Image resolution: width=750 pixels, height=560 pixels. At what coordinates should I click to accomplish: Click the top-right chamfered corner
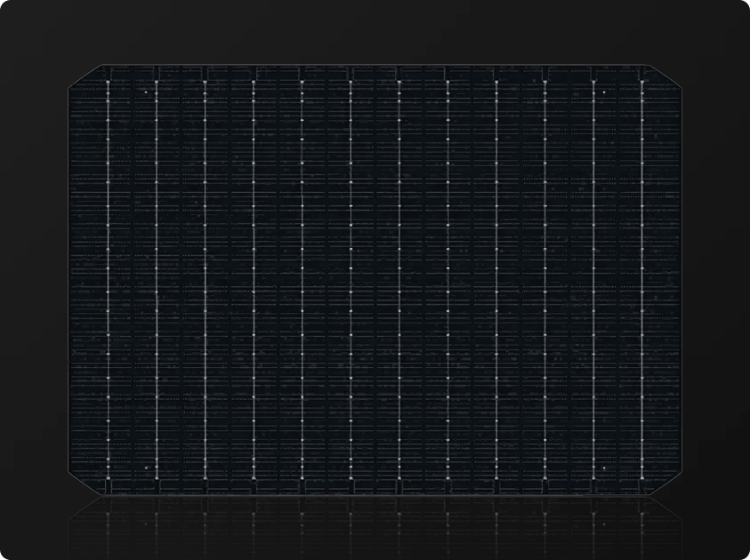point(665,76)
